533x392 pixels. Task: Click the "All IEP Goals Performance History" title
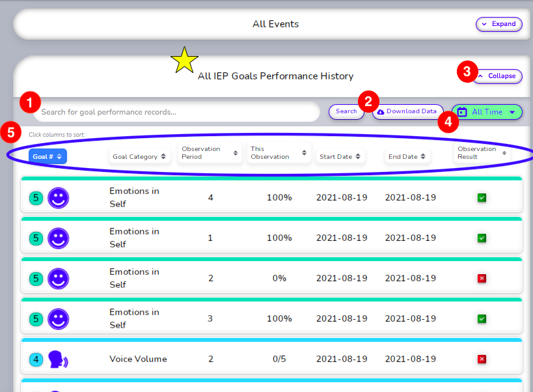276,76
